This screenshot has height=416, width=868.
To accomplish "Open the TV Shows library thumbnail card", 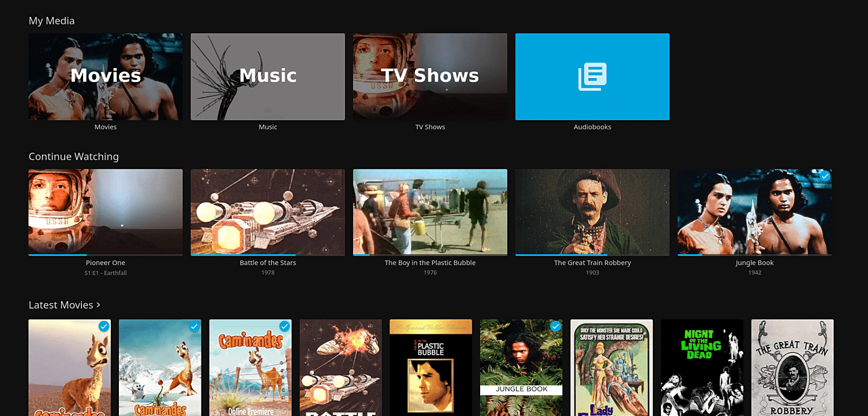I will click(x=430, y=77).
